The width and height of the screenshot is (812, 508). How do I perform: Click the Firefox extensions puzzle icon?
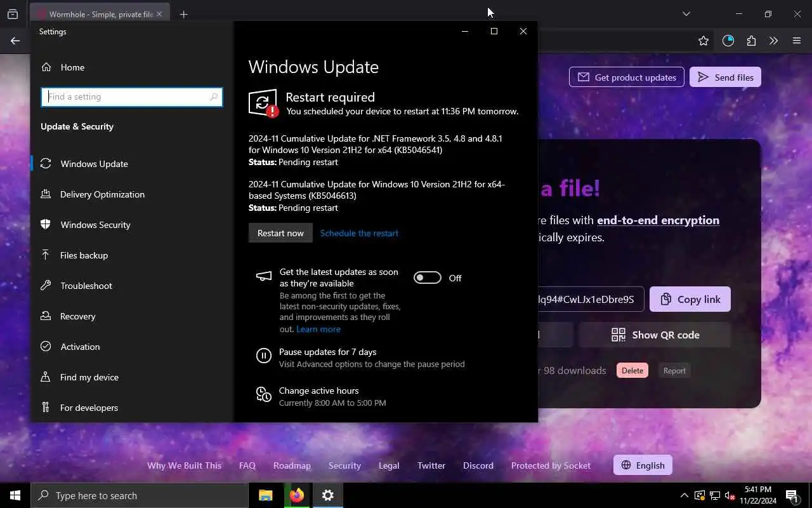[751, 41]
